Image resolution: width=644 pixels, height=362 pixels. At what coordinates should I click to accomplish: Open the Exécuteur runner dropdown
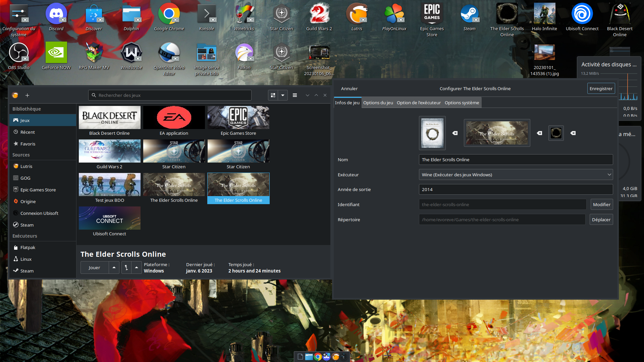516,175
